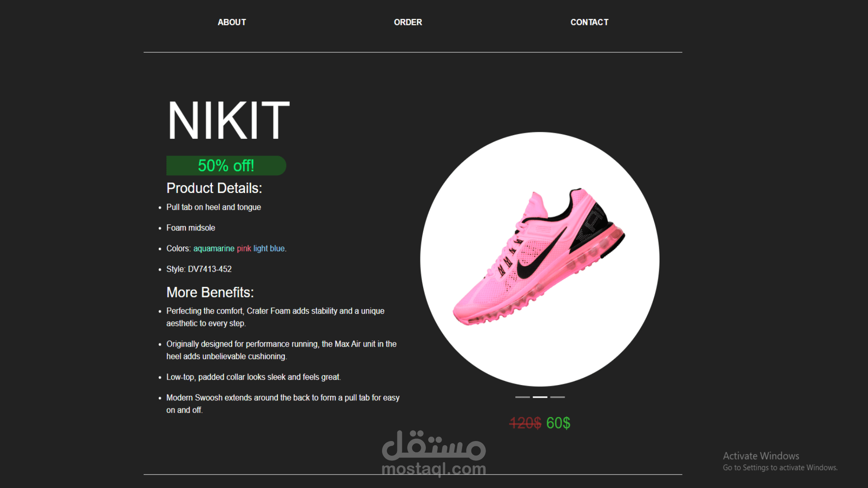
Task: Click the crossed-out 120$ price
Action: pos(525,423)
